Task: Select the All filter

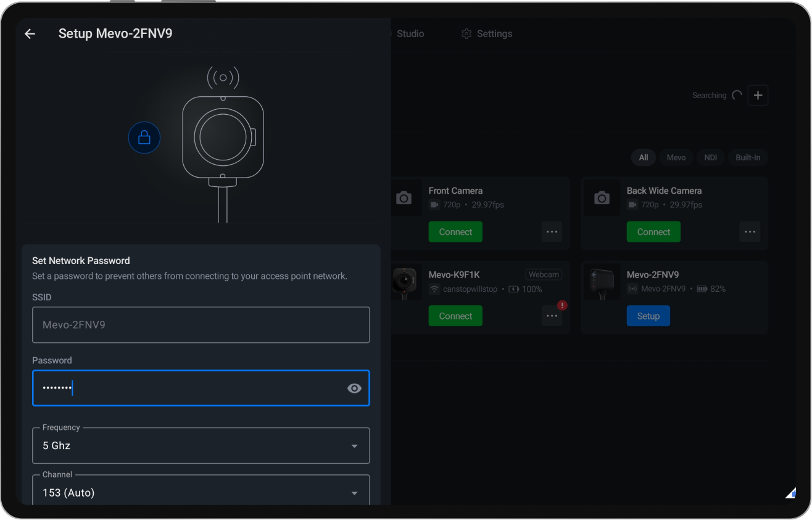Action: pyautogui.click(x=644, y=157)
